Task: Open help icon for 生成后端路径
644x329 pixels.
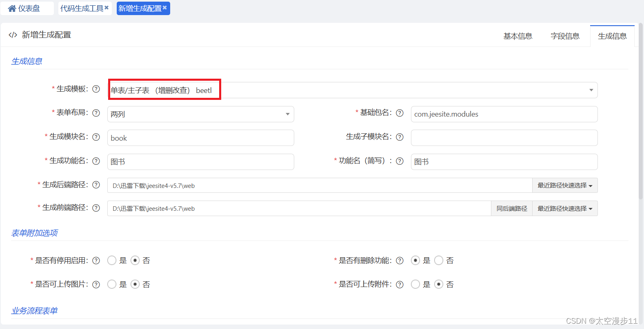Action: pyautogui.click(x=96, y=185)
